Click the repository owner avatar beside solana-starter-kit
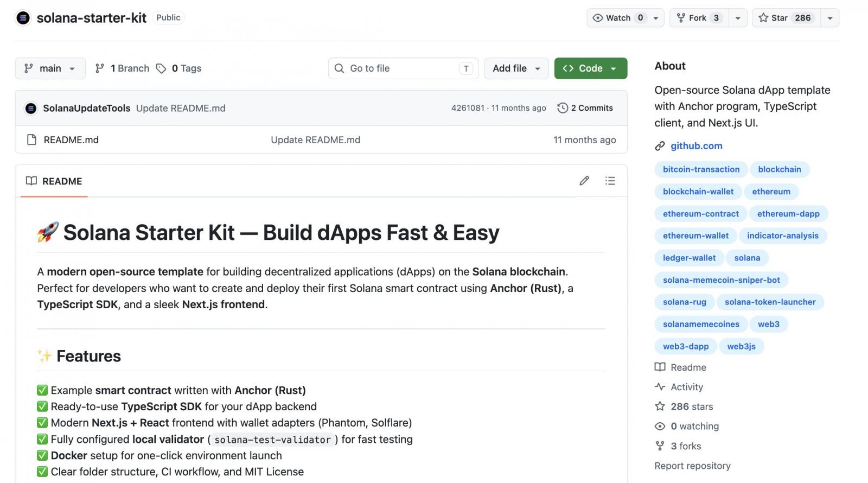This screenshot has width=868, height=483. click(x=23, y=18)
